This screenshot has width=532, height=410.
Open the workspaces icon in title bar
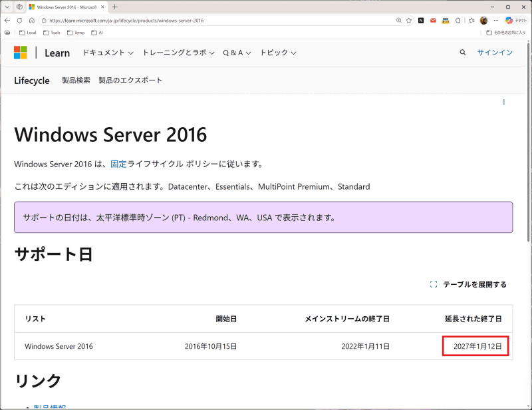[20, 7]
